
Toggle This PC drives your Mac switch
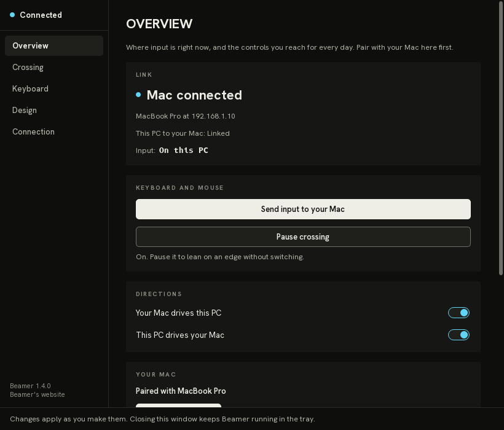459,335
